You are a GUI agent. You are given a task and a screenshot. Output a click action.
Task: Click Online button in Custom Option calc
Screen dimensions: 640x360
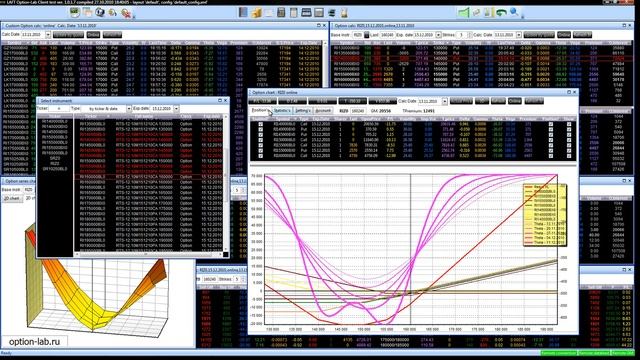coord(93,35)
